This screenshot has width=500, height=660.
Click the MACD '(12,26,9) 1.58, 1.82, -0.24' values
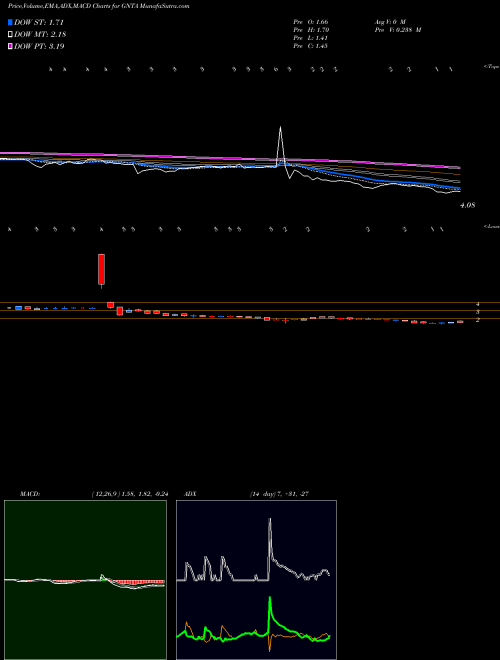(130, 493)
